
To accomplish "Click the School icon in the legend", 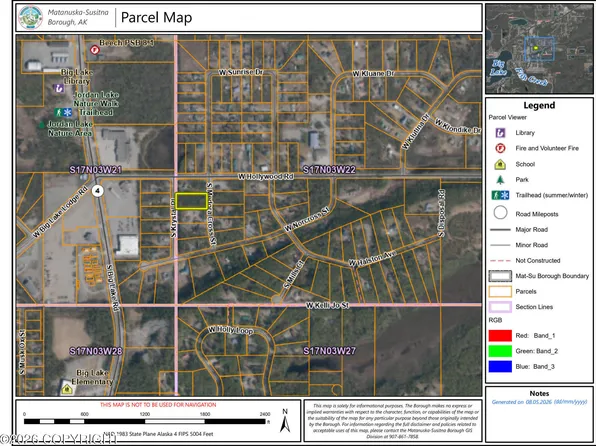I will pos(500,164).
